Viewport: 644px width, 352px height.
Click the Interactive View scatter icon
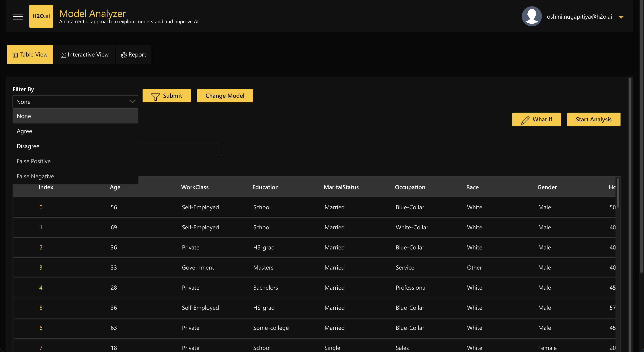(63, 55)
